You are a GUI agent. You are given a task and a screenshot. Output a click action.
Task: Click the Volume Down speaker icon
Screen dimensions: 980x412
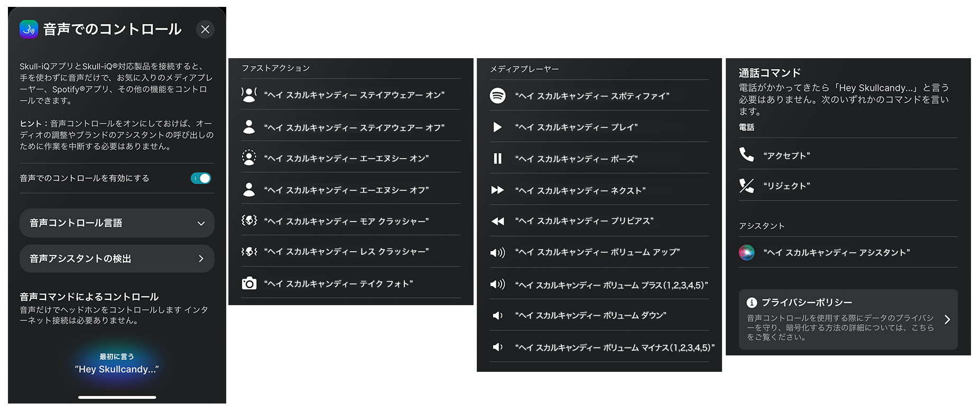click(497, 316)
